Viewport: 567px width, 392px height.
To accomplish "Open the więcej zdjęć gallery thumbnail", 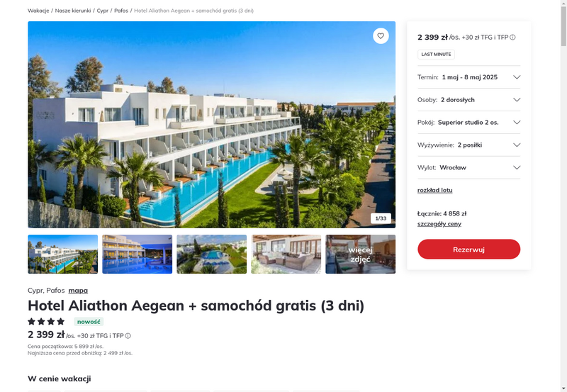I will [x=361, y=254].
